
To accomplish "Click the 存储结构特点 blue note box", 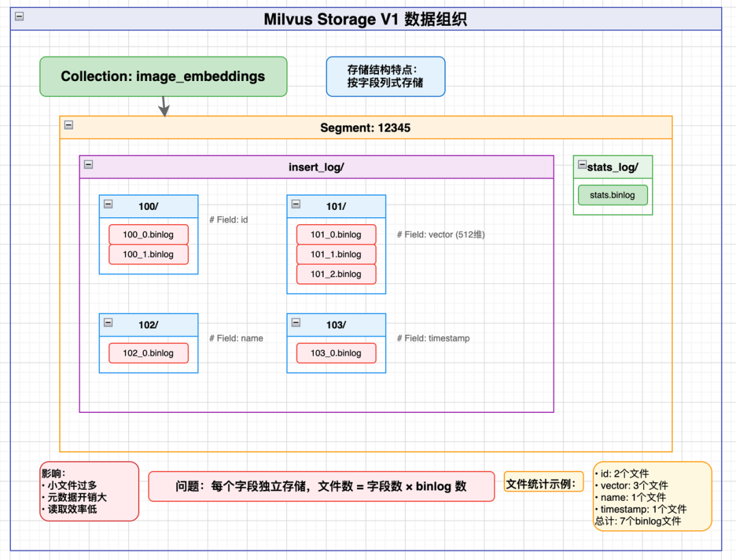I will (386, 76).
